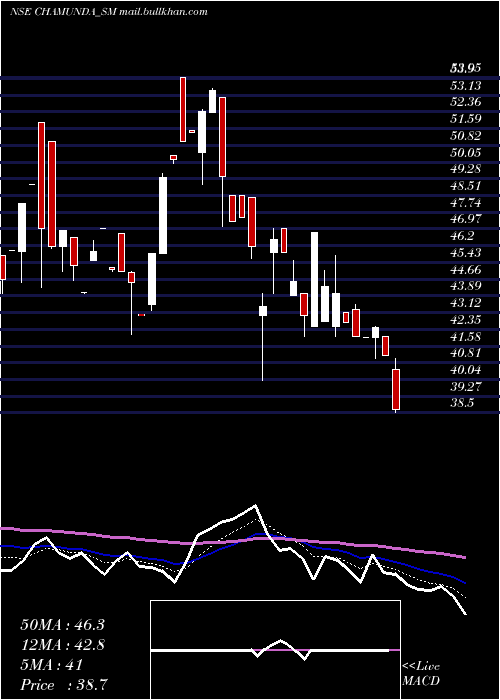The width and height of the screenshot is (500, 700).
Task: Select the 43.12 price axis label
Action: coord(466,303)
